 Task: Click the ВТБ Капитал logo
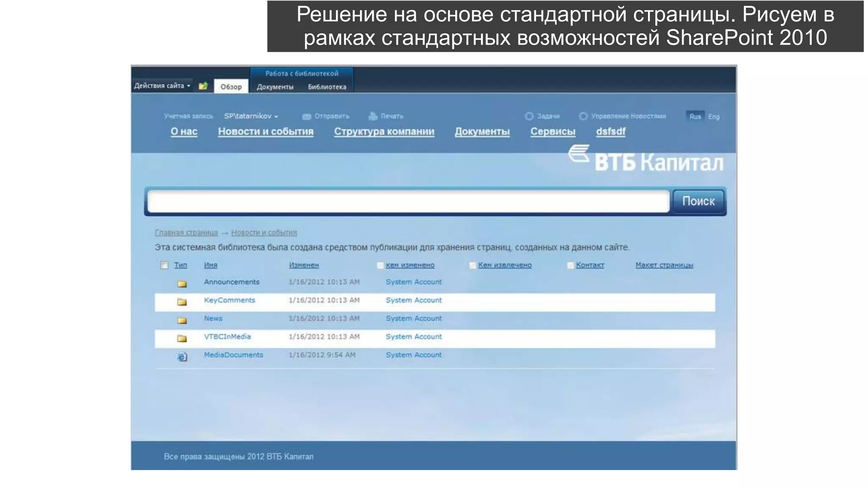[x=646, y=159]
